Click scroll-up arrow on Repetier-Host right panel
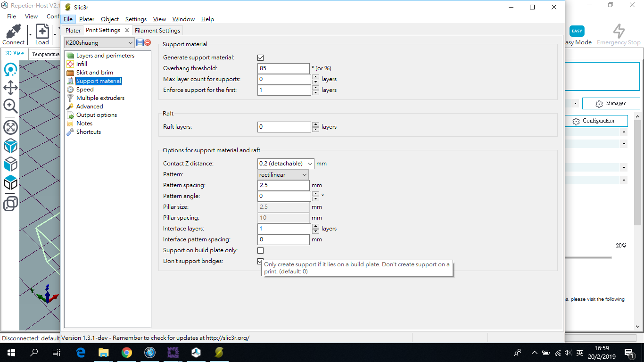 pos(638,116)
